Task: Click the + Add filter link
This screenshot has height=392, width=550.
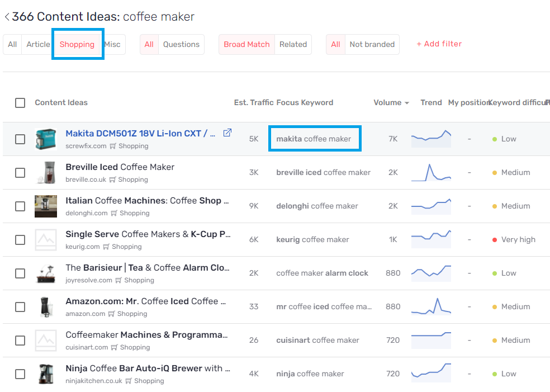Action: point(439,44)
